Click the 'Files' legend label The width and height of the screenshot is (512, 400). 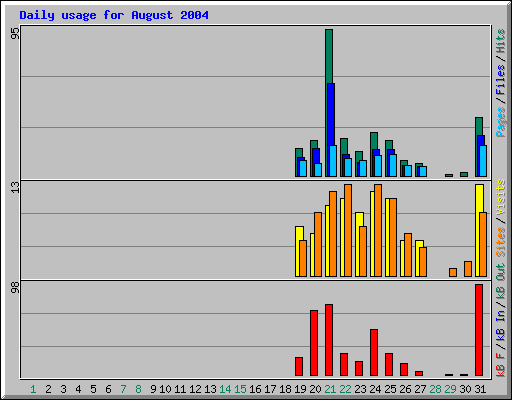pyautogui.click(x=500, y=79)
